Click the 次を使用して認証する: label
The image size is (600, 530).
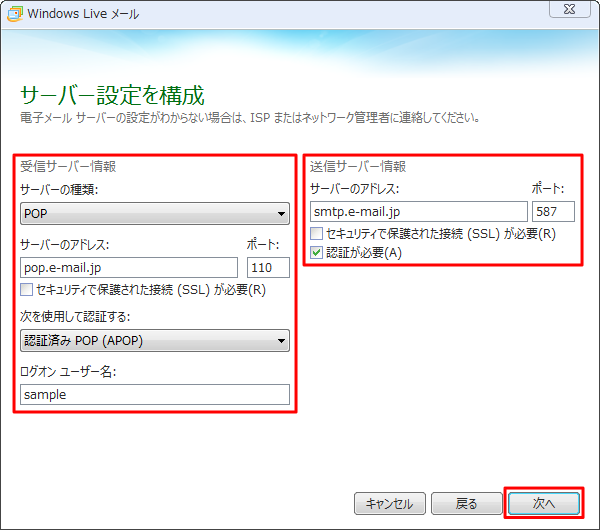coord(75,316)
